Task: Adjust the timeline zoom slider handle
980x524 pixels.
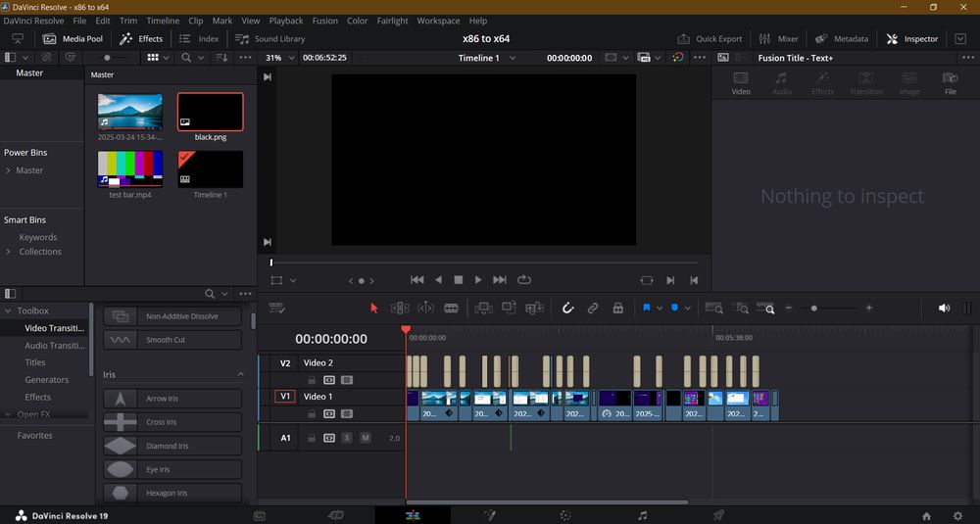Action: pyautogui.click(x=813, y=308)
